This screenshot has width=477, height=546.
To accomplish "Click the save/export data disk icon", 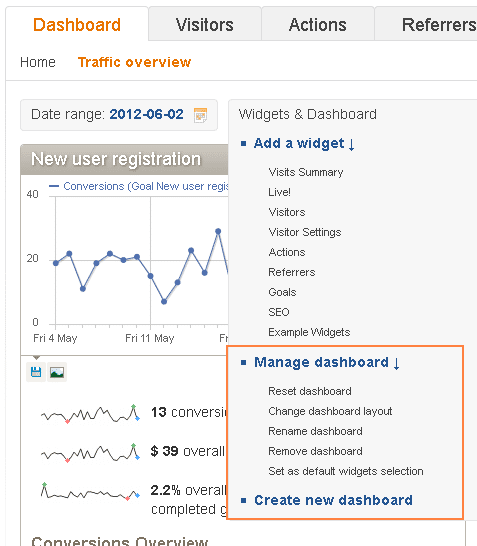I will click(36, 372).
